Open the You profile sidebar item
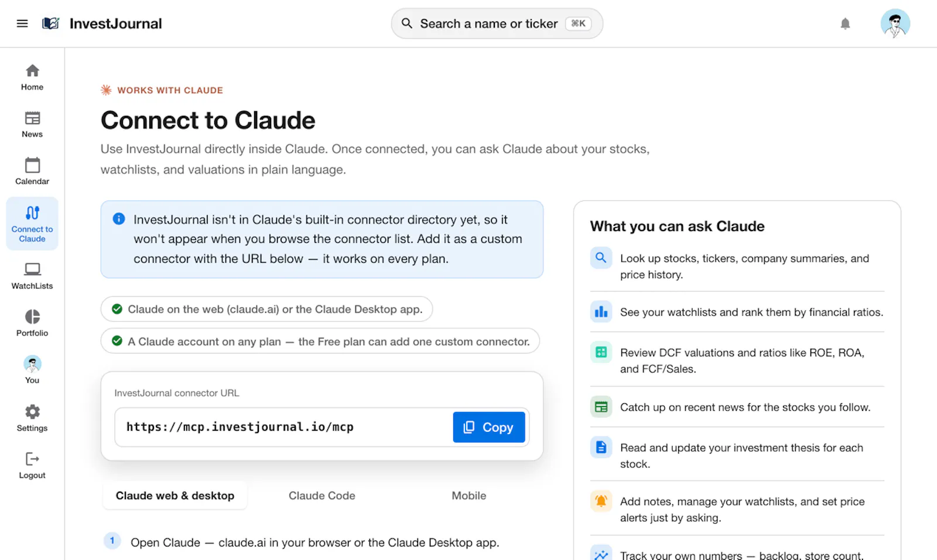The height and width of the screenshot is (560, 937). (32, 370)
